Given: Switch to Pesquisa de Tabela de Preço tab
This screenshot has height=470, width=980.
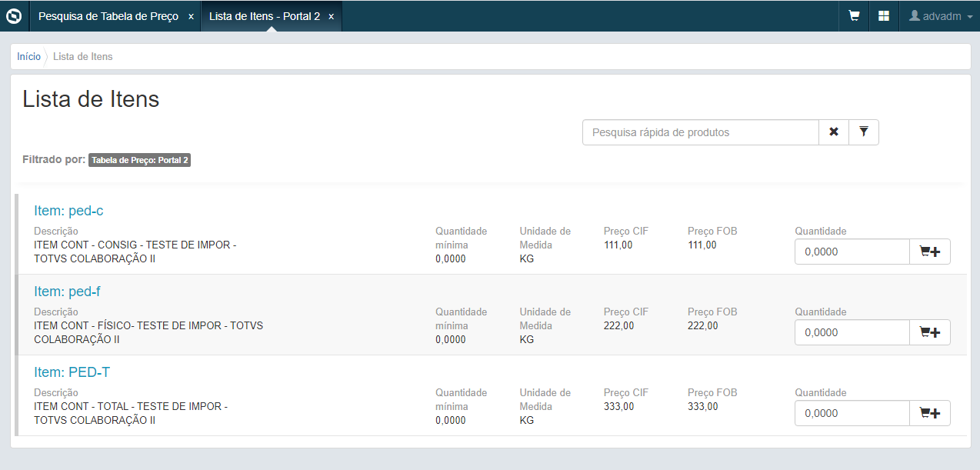Looking at the screenshot, I should (x=108, y=16).
